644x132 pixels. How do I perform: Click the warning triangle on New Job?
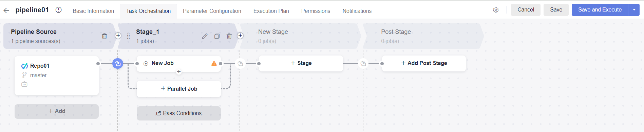tap(214, 63)
